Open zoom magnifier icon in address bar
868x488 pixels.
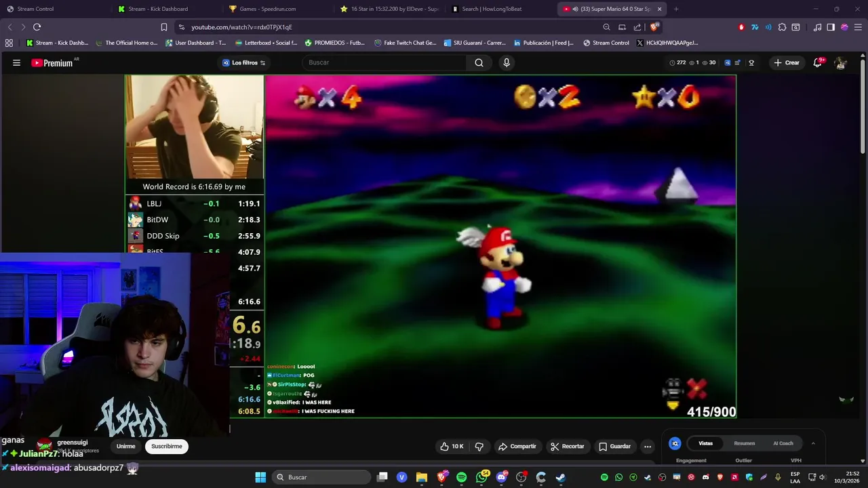pyautogui.click(x=606, y=27)
